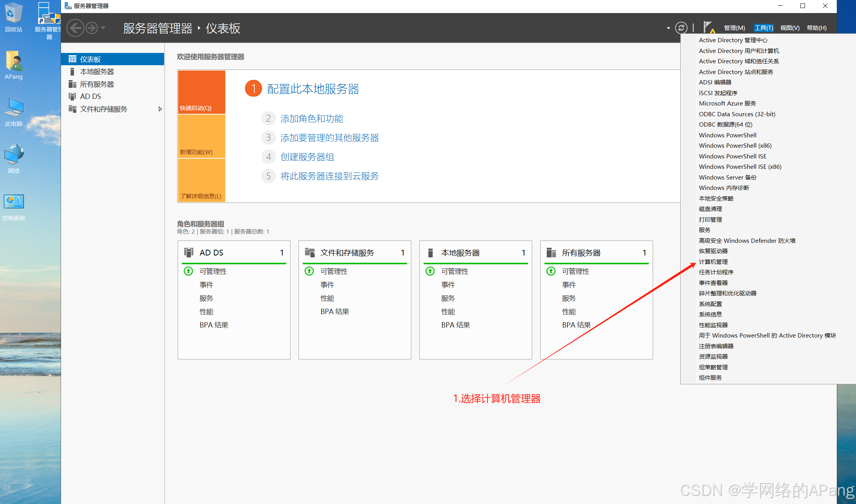Image resolution: width=856 pixels, height=504 pixels.
Task: Open the 管理(M) menu
Action: click(x=734, y=28)
